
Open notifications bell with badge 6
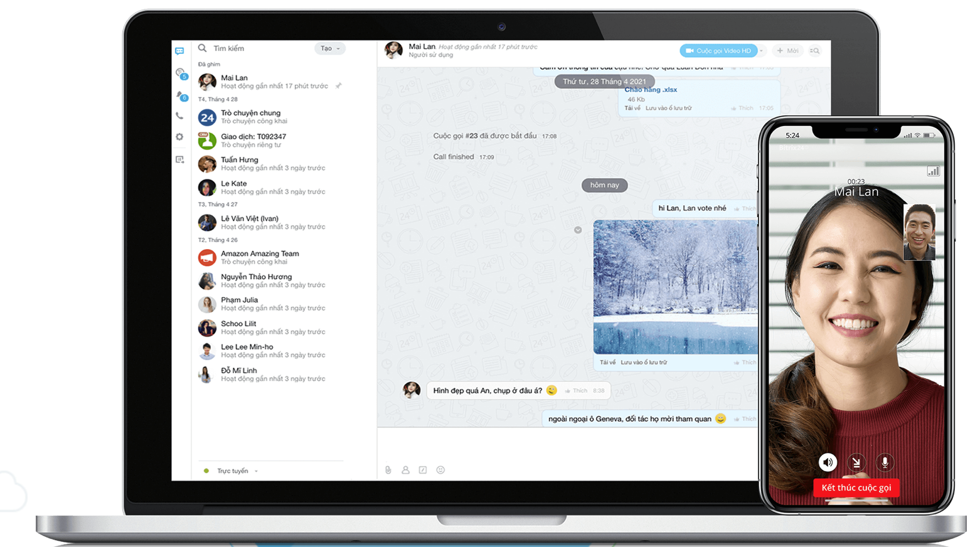pyautogui.click(x=181, y=95)
